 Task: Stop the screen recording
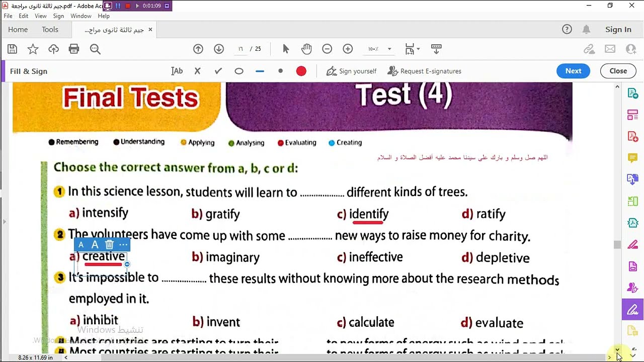[x=128, y=6]
